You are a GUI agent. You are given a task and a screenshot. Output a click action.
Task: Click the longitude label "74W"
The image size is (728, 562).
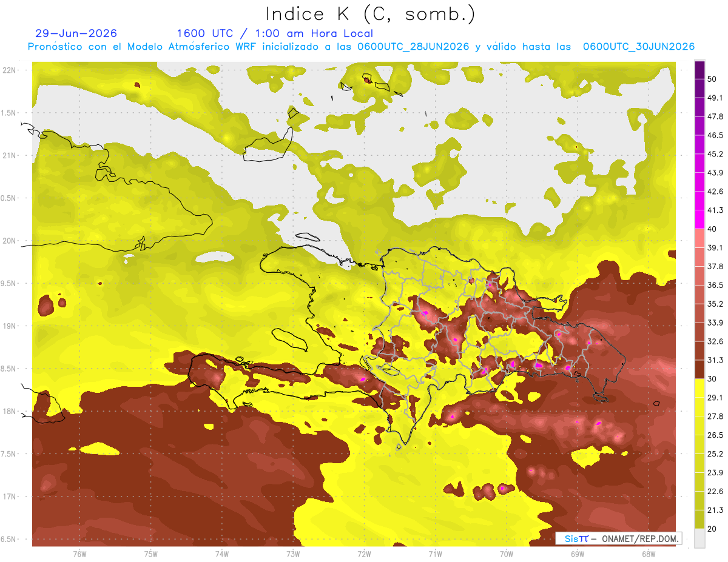coord(222,554)
